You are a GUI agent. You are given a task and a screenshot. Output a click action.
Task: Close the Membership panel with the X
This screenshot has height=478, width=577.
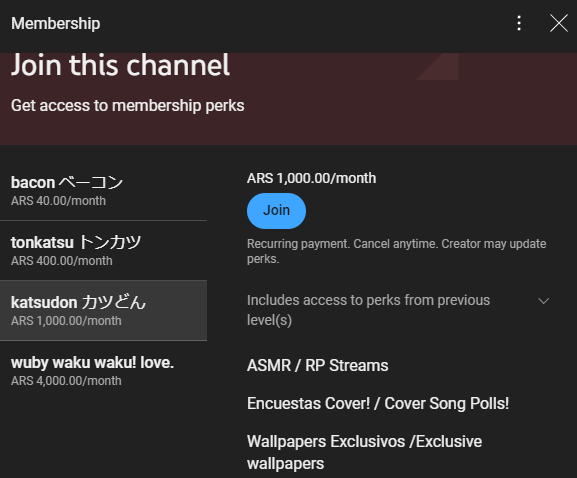pyautogui.click(x=559, y=23)
